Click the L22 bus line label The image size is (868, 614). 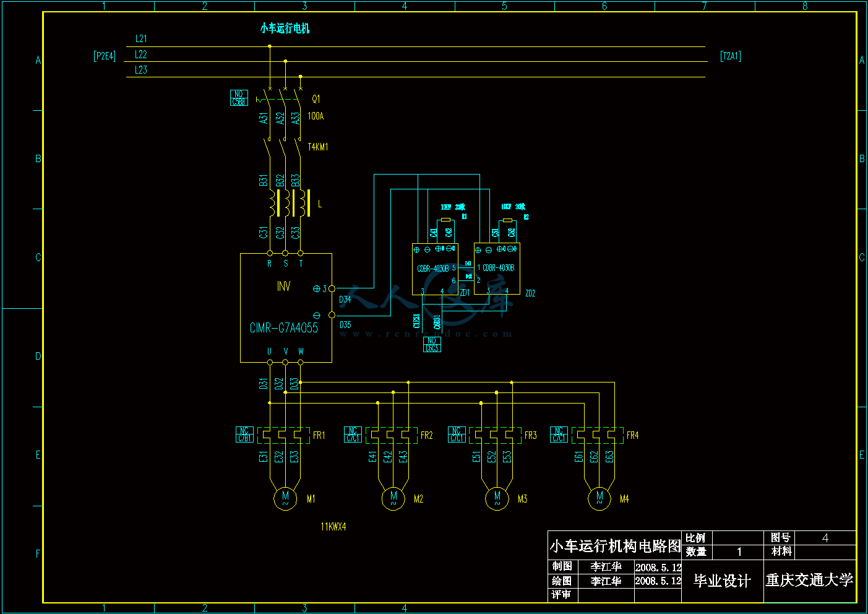[x=141, y=54]
